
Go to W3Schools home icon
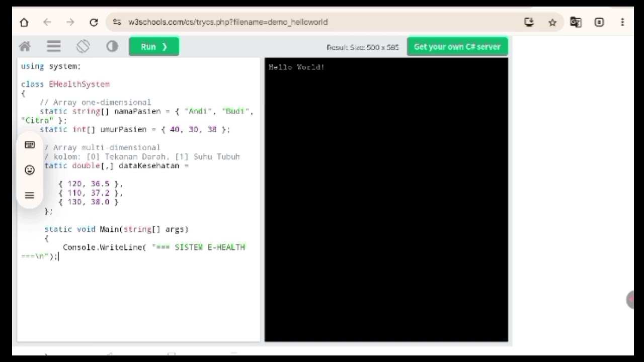coord(25,47)
